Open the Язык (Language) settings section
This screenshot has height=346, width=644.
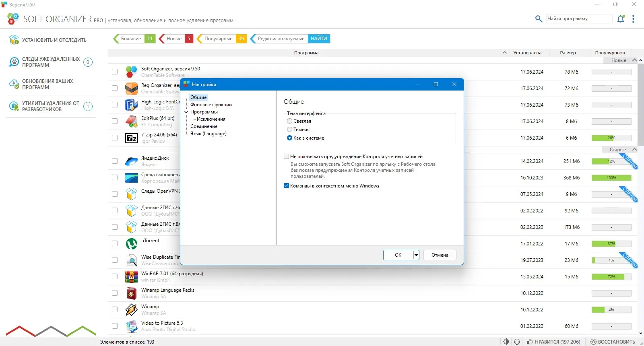click(x=208, y=134)
